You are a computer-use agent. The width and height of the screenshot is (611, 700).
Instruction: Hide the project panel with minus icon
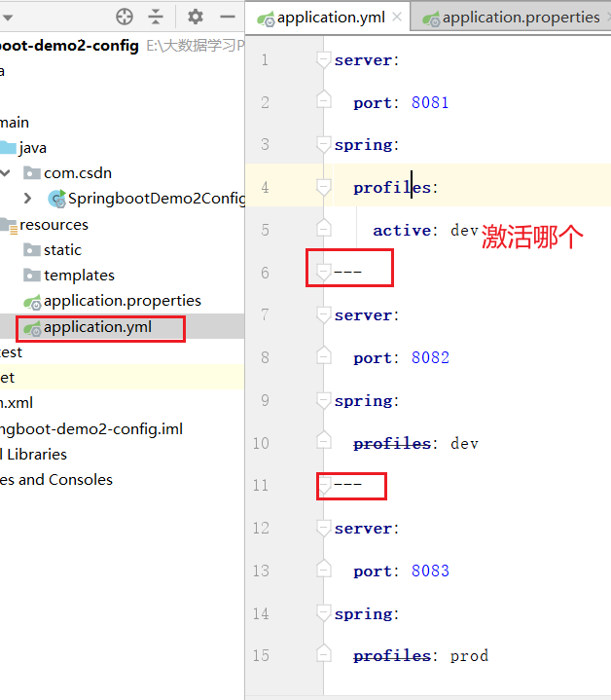228,17
